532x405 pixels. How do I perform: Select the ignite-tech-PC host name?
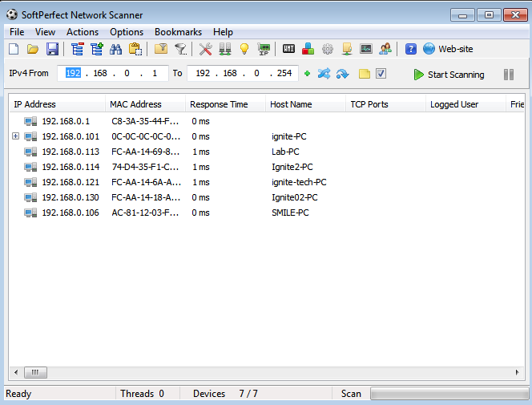point(299,182)
